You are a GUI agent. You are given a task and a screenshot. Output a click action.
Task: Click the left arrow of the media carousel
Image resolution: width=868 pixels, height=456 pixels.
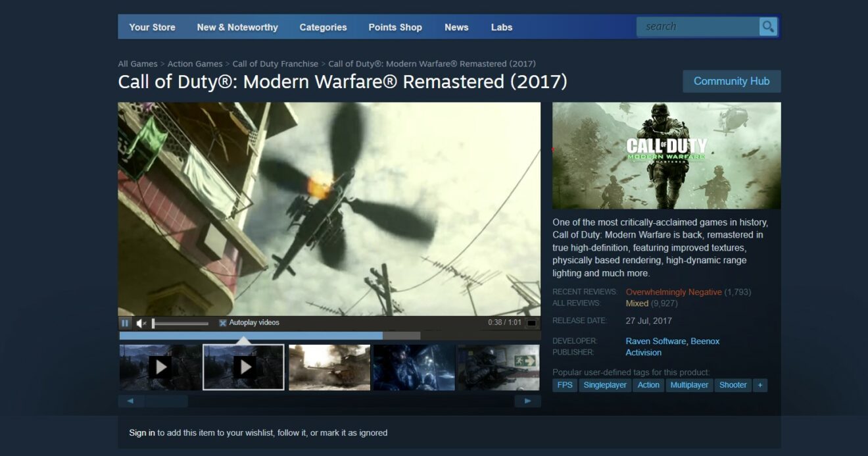pos(130,400)
